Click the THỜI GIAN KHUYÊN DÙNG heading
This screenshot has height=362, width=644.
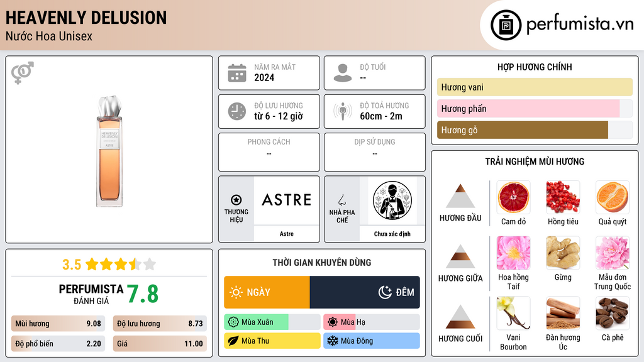(x=322, y=263)
